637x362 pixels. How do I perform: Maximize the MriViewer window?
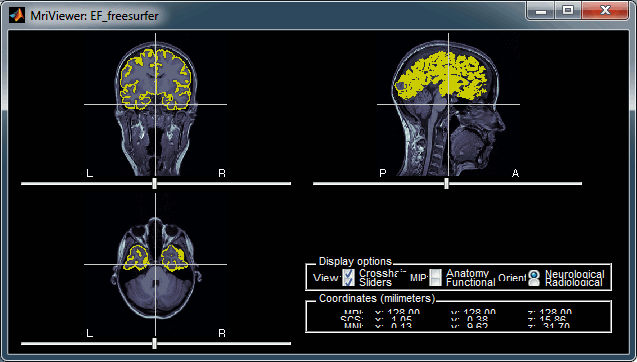[568, 11]
